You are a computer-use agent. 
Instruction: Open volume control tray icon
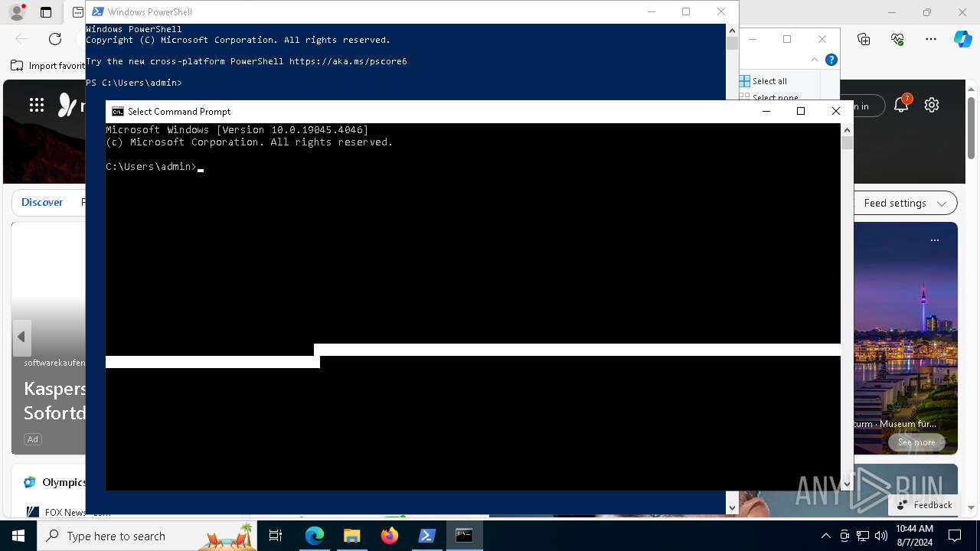click(881, 536)
